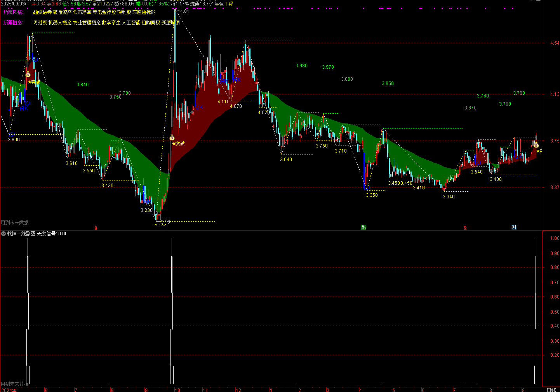Click the green 3.840 resistance label
Image resolution: width=560 pixels, height=392 pixels.
(83, 85)
